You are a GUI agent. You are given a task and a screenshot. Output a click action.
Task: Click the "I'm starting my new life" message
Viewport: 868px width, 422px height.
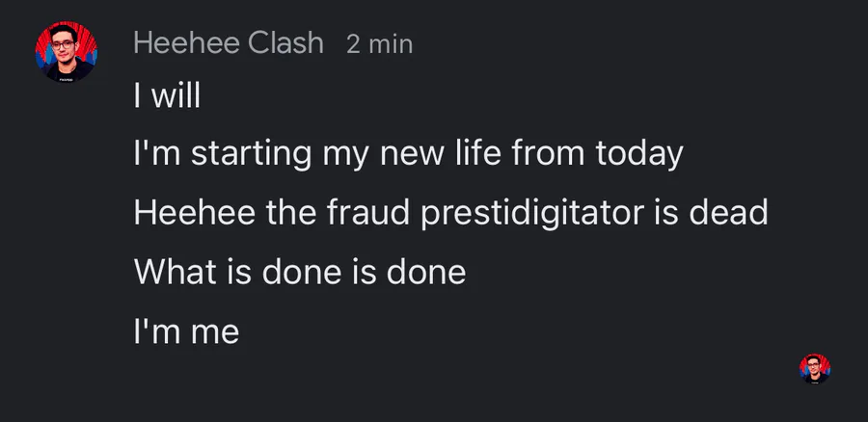tap(408, 153)
